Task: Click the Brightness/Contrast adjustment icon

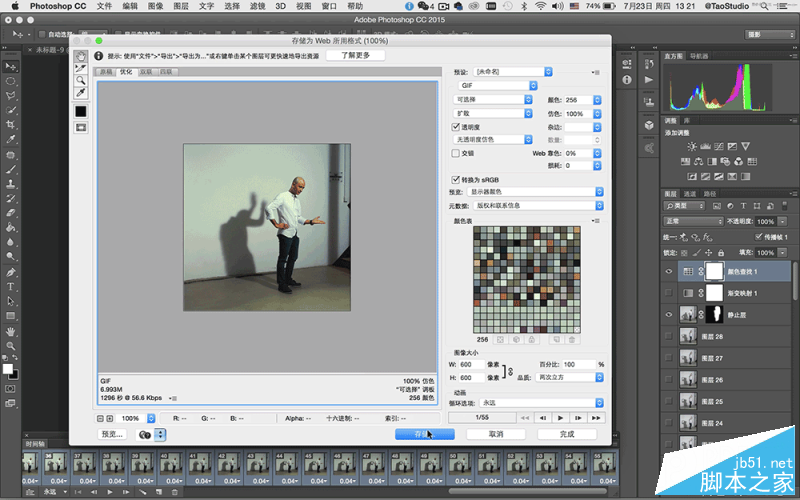Action: 692,146
